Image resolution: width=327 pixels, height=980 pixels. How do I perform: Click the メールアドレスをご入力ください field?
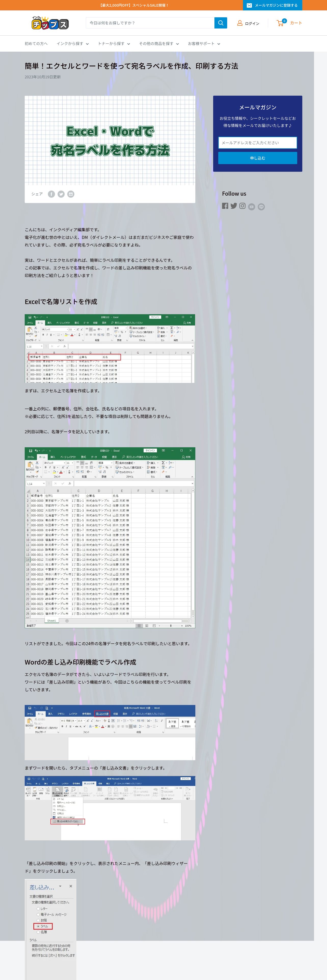[x=258, y=143]
